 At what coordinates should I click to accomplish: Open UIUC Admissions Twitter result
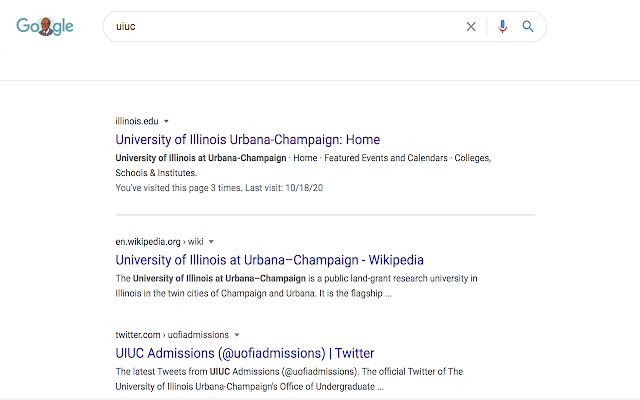click(x=245, y=353)
